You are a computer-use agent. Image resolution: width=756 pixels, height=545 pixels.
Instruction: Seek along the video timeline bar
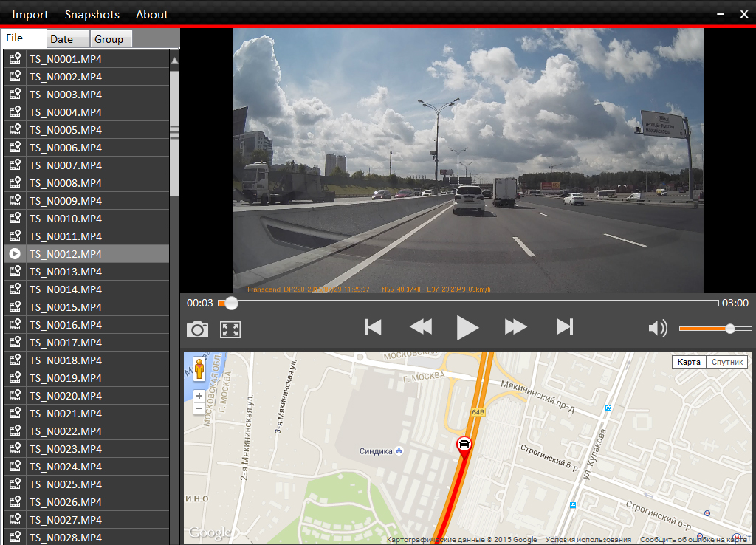click(468, 303)
